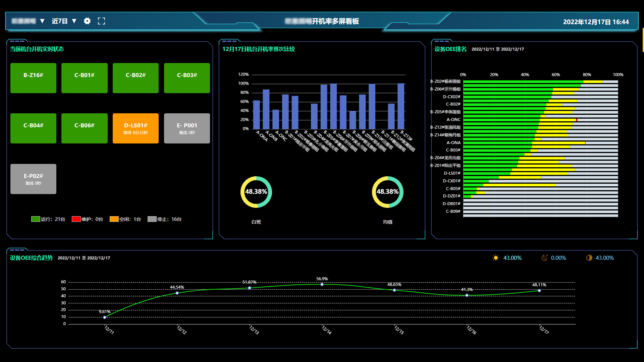
Task: Click the red 维护 legend swatch
Action: [76, 219]
